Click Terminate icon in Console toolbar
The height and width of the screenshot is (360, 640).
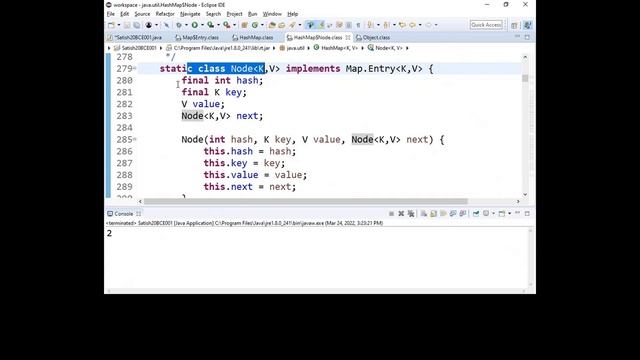point(391,213)
